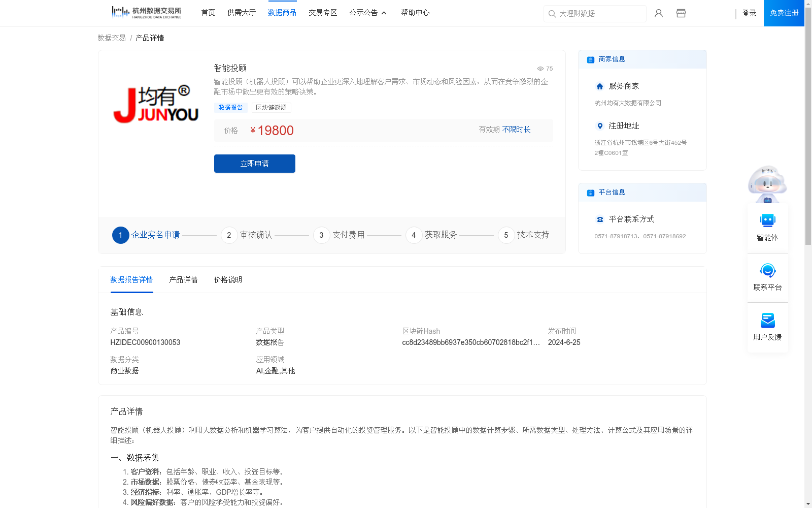This screenshot has height=508, width=812.
Task: Click 数据交易 breadcrumb link
Action: click(112, 38)
